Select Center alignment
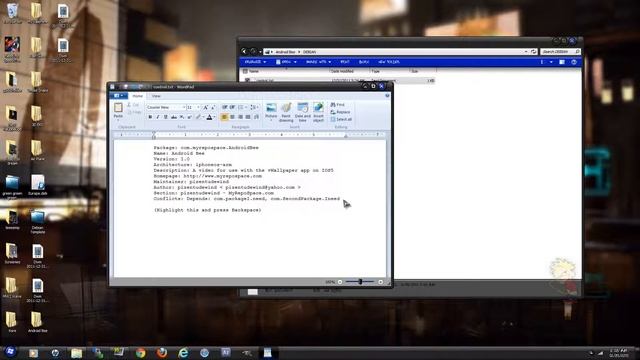This screenshot has height=360, width=640. click(232, 117)
